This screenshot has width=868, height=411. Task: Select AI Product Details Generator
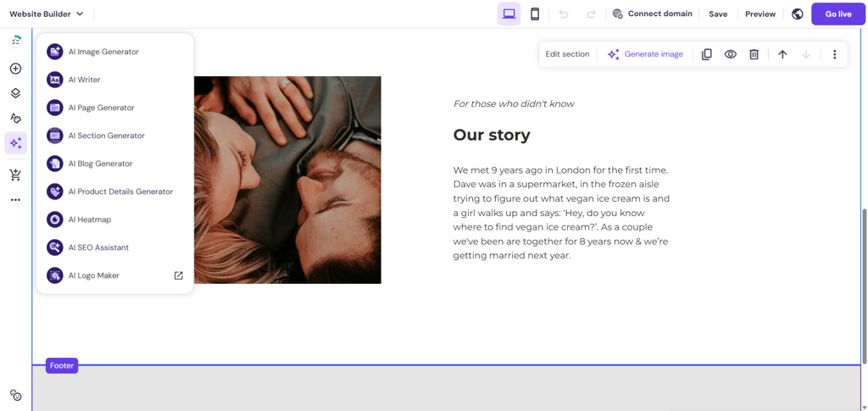tap(115, 192)
